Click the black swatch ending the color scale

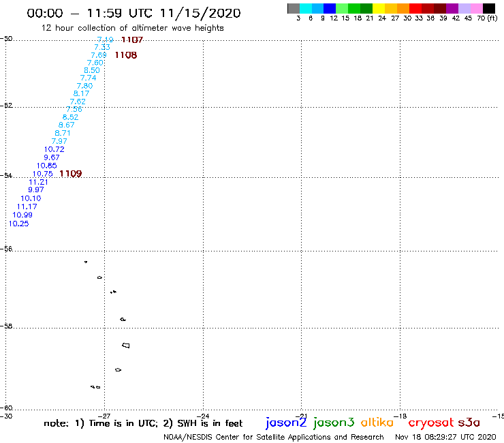489,8
